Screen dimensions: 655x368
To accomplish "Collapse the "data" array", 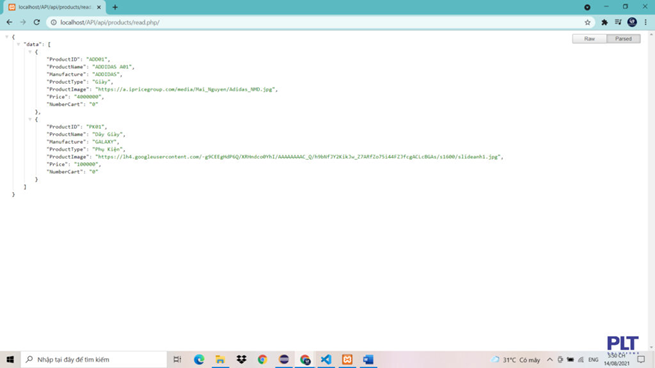I will pos(18,44).
